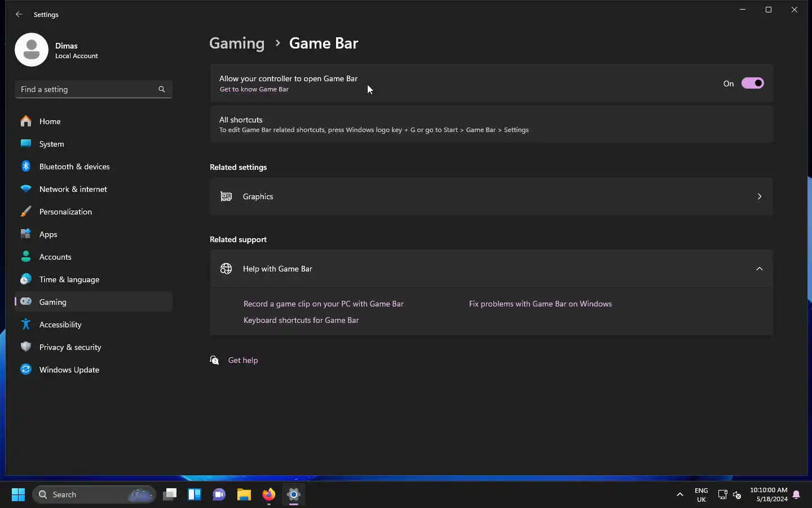This screenshot has width=812, height=508.
Task: Select Privacy & security text in sidebar
Action: pos(70,347)
